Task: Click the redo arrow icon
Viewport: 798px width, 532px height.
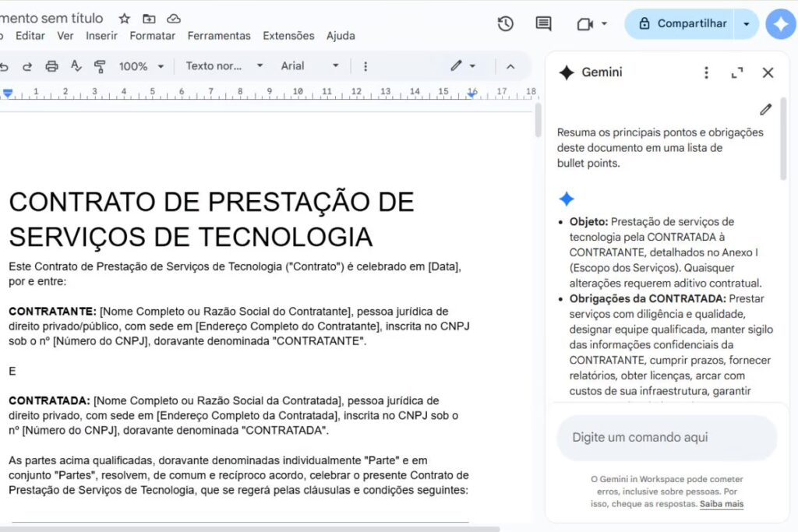Action: [x=27, y=66]
